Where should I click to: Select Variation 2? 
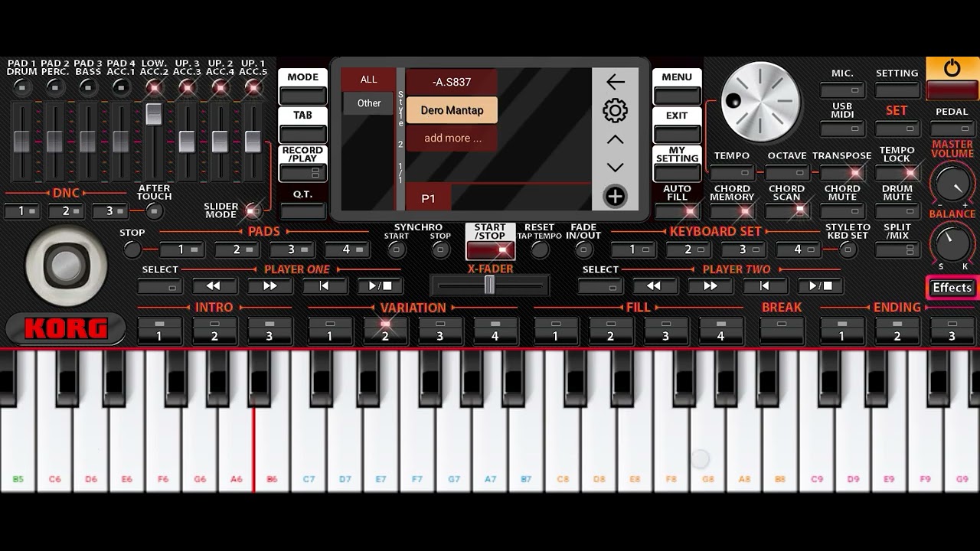385,331
